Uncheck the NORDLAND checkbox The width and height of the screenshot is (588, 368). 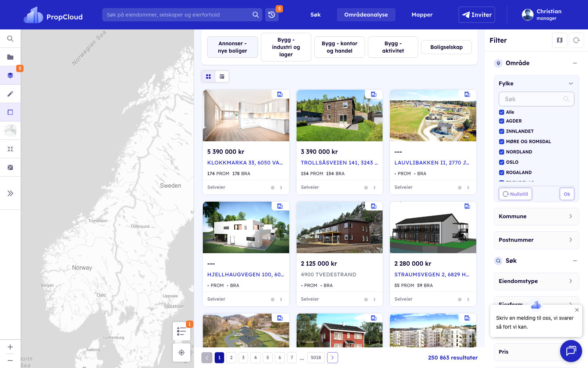click(x=502, y=152)
